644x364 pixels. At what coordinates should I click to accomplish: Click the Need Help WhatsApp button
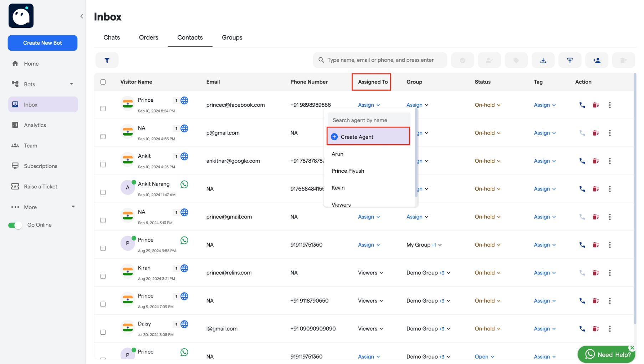tap(606, 354)
